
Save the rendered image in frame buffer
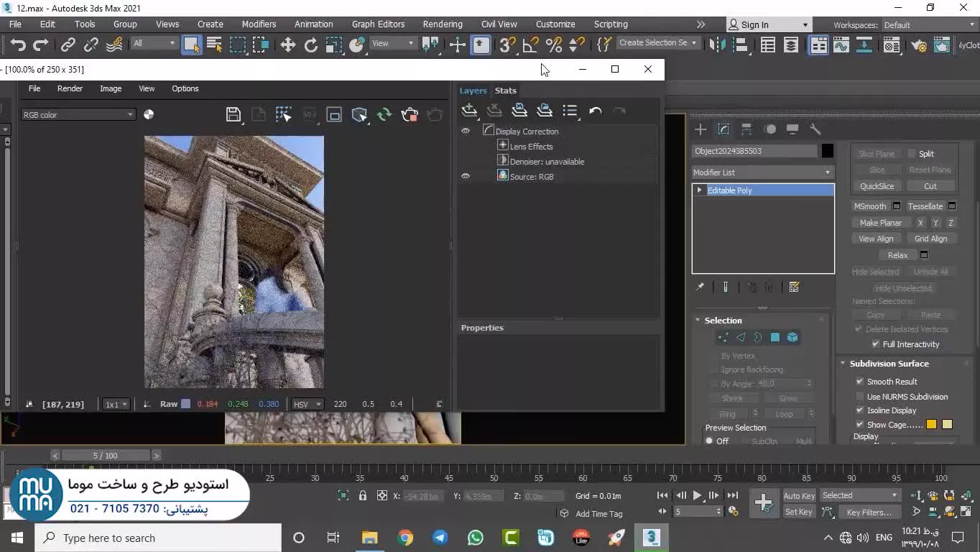pyautogui.click(x=233, y=114)
